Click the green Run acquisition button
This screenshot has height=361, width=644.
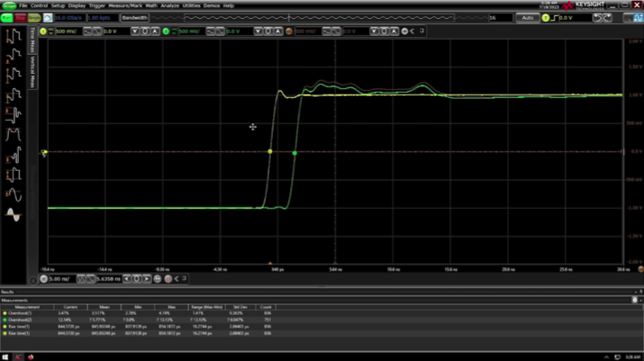[6, 18]
